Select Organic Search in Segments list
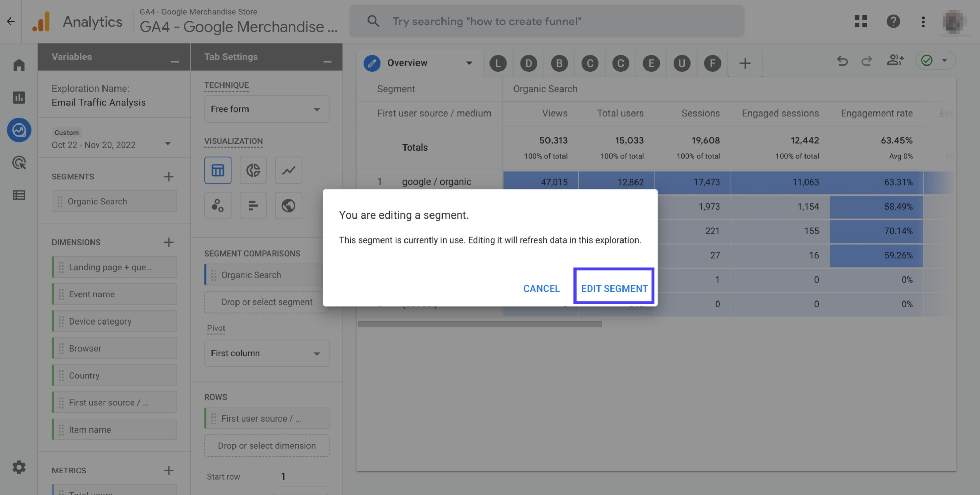 pos(114,201)
